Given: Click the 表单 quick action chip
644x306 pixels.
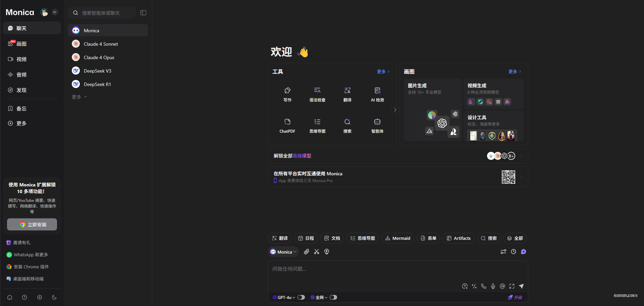Looking at the screenshot, I should 428,238.
